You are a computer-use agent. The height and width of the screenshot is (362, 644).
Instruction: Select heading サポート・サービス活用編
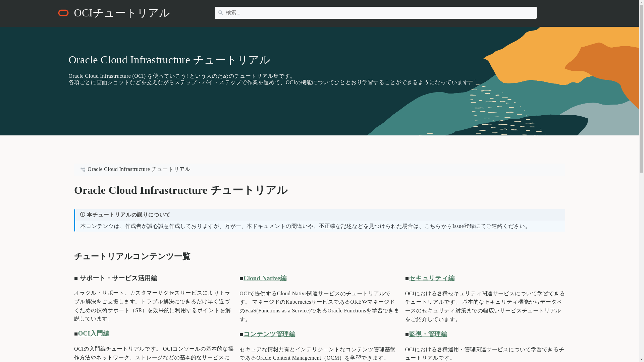pyautogui.click(x=118, y=278)
